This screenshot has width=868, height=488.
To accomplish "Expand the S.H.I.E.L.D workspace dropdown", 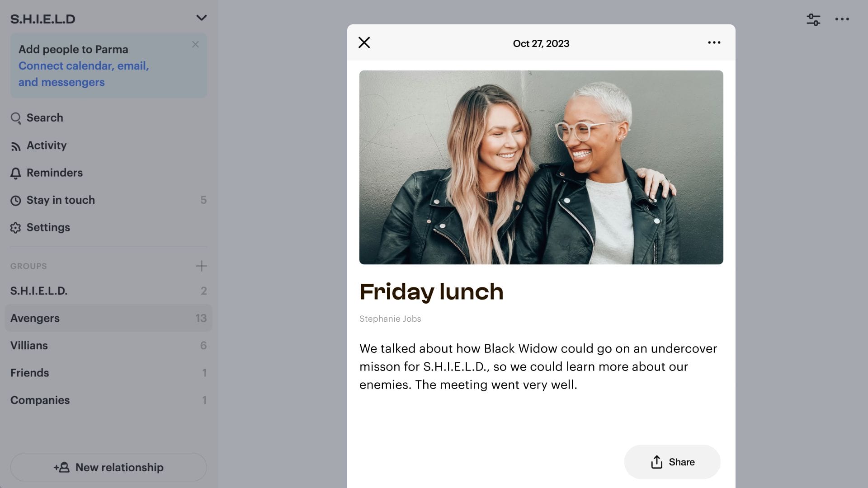I will pyautogui.click(x=201, y=18).
